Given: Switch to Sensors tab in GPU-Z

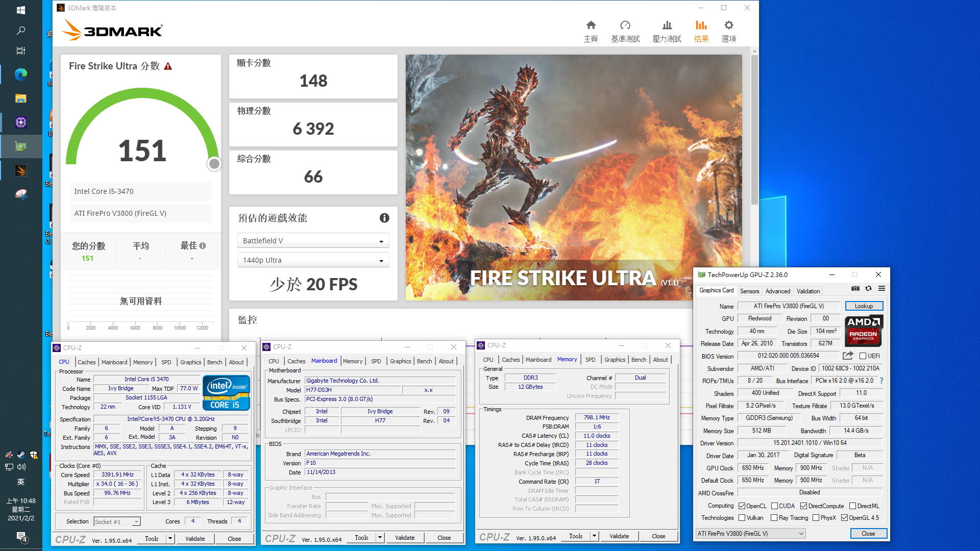Looking at the screenshot, I should (x=749, y=291).
